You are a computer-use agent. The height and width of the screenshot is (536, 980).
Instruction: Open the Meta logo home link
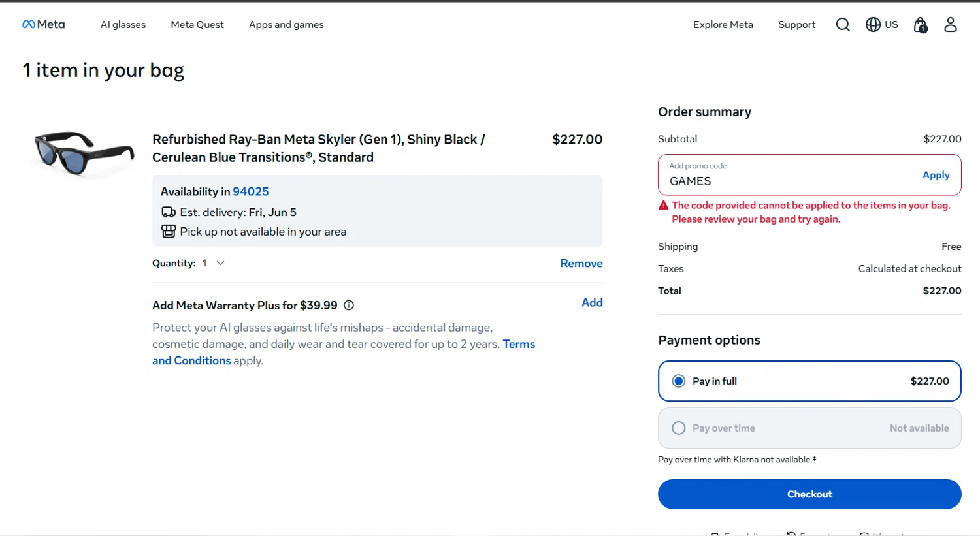click(x=44, y=24)
